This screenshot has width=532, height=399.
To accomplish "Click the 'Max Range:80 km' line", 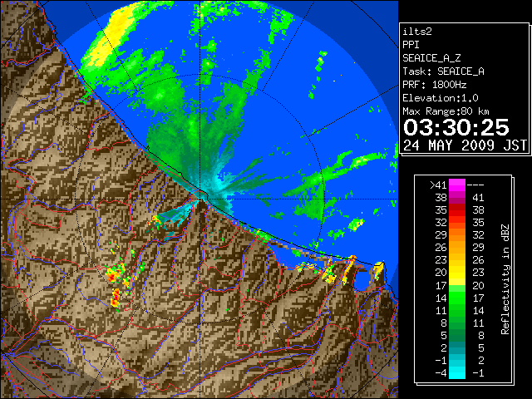I will click(x=446, y=111).
